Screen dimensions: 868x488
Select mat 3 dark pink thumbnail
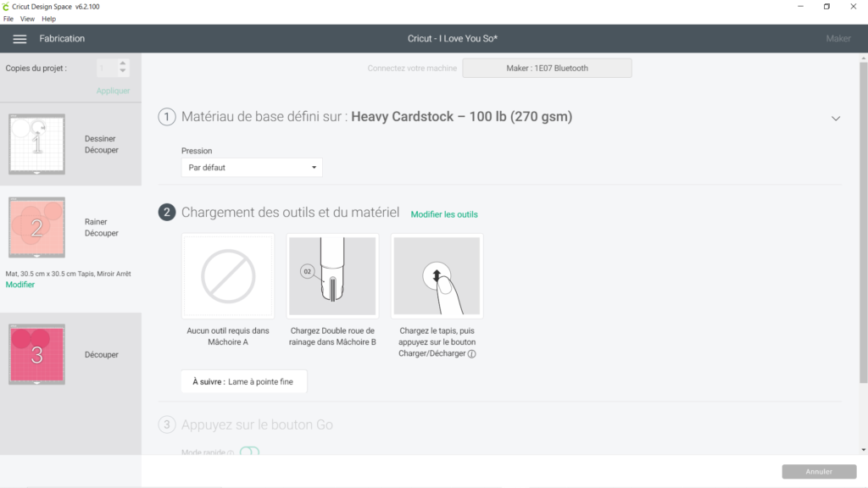pos(36,355)
